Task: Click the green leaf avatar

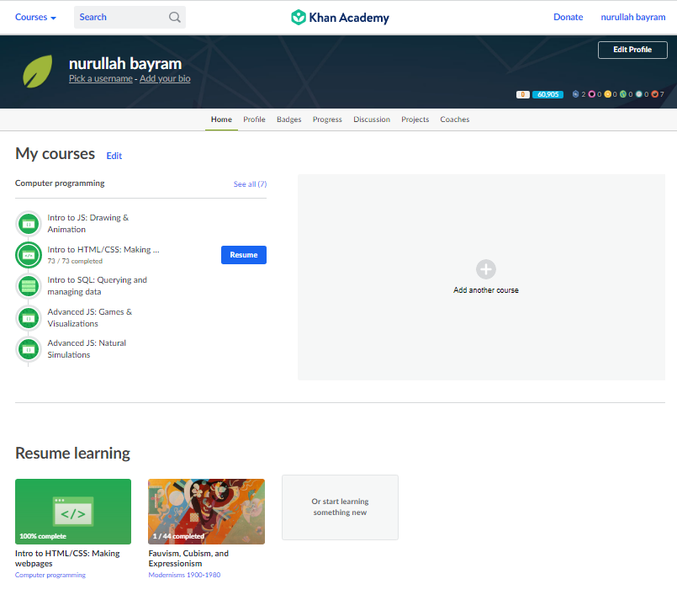Action: (38, 72)
